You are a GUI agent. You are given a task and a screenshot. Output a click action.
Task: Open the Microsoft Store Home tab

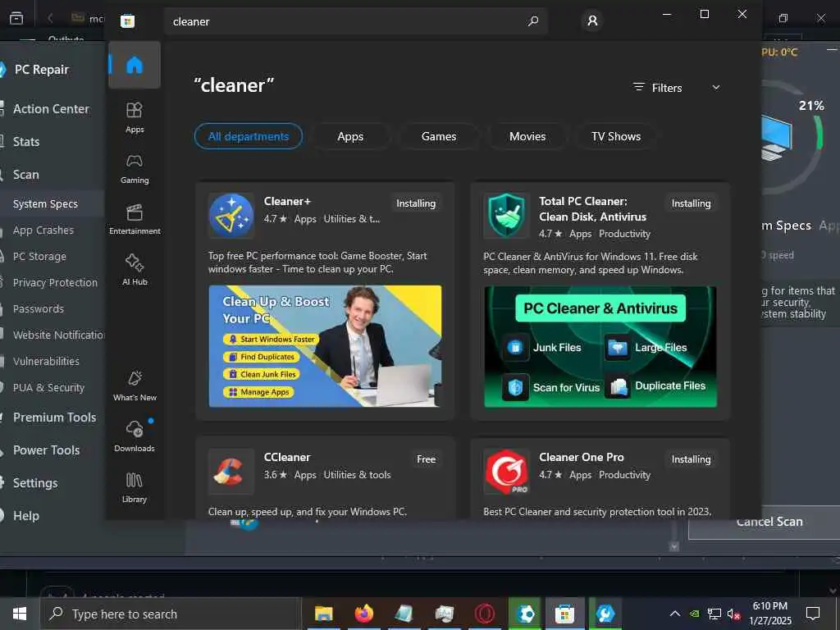pyautogui.click(x=135, y=65)
